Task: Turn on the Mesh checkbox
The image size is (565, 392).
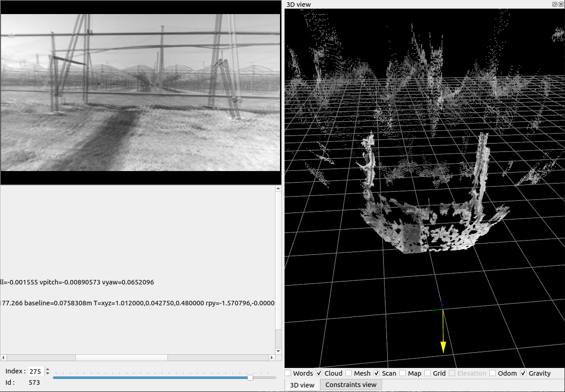Action: tap(349, 373)
